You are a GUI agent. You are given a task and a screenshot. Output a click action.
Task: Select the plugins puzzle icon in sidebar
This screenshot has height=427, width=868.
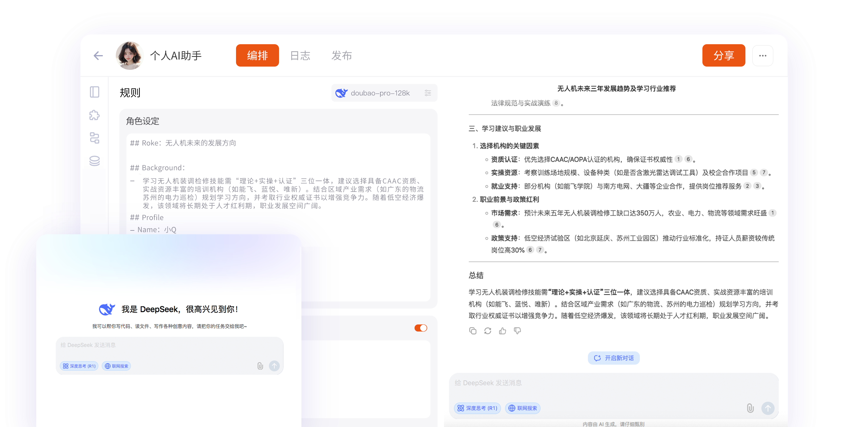click(95, 115)
